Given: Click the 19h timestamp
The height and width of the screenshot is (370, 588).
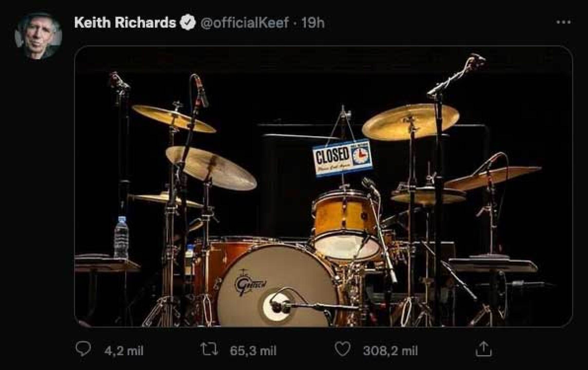Looking at the screenshot, I should 313,23.
